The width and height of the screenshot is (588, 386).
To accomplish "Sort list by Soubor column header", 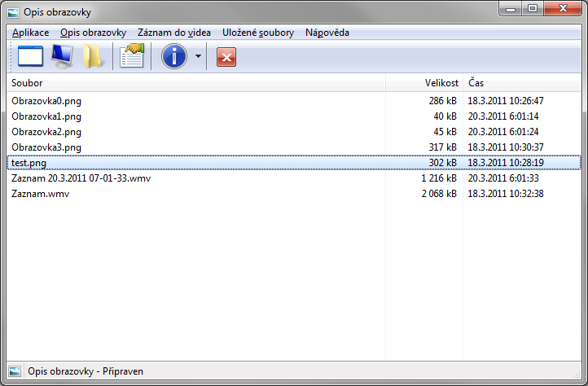I will (195, 83).
